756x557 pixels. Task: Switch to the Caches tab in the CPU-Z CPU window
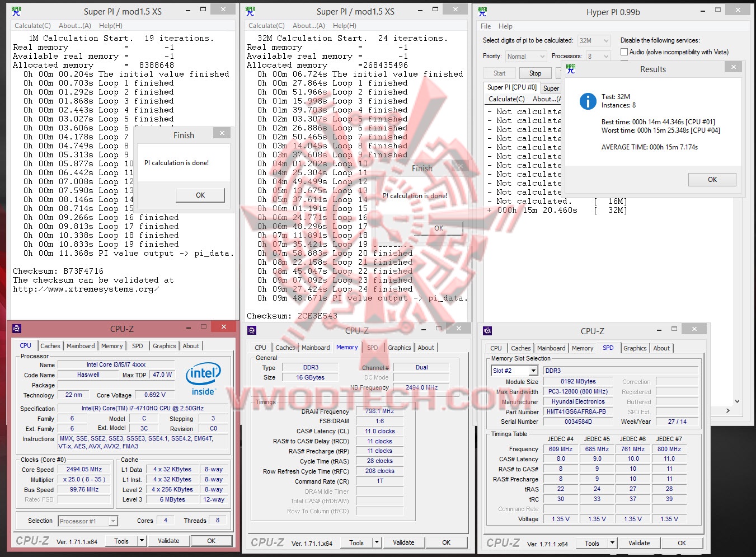50,346
